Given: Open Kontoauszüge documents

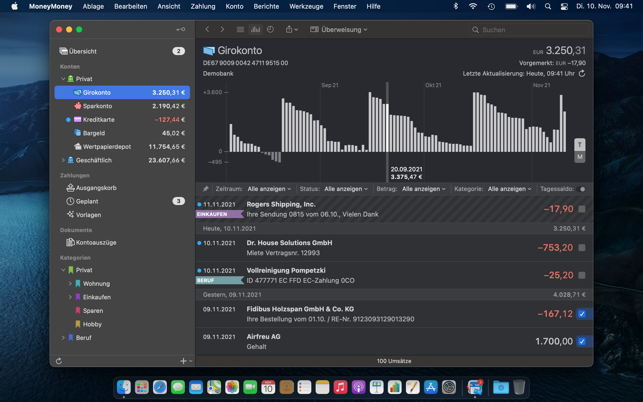Looking at the screenshot, I should [122, 242].
